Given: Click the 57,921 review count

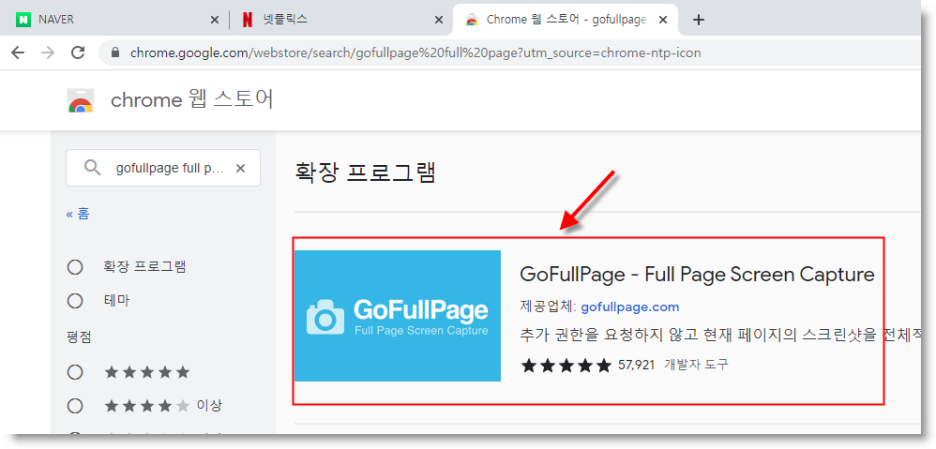Looking at the screenshot, I should [636, 364].
